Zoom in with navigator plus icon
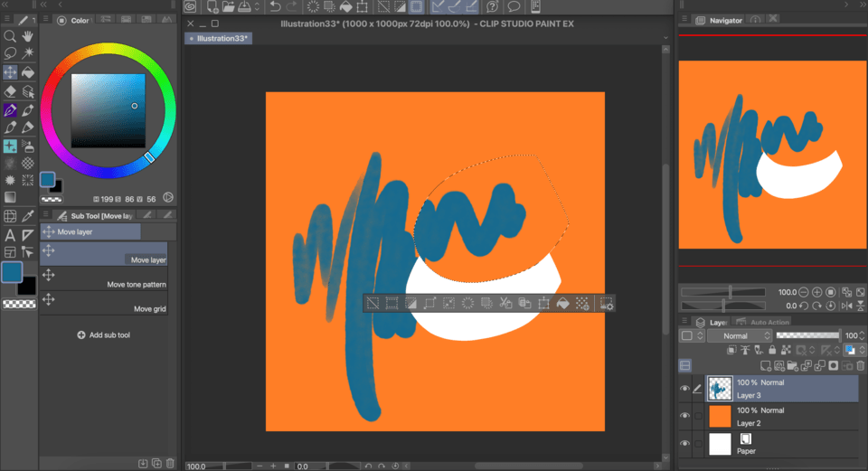This screenshot has height=471, width=868. coord(817,292)
